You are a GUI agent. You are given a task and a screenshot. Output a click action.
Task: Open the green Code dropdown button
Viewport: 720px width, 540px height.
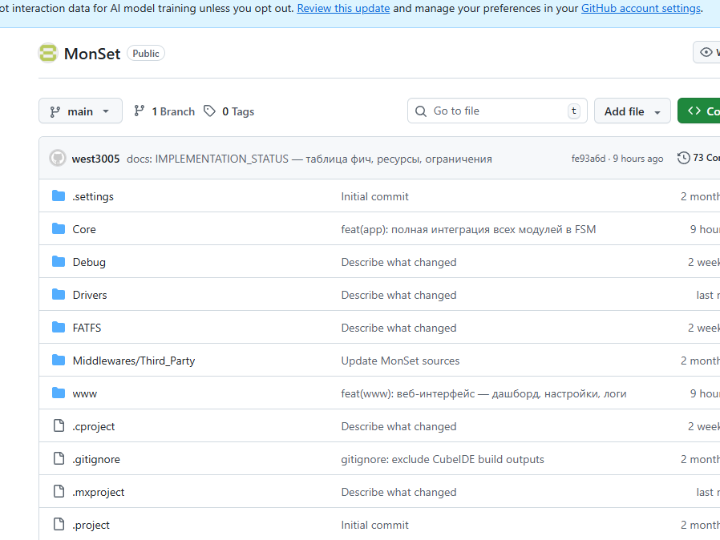click(x=700, y=111)
